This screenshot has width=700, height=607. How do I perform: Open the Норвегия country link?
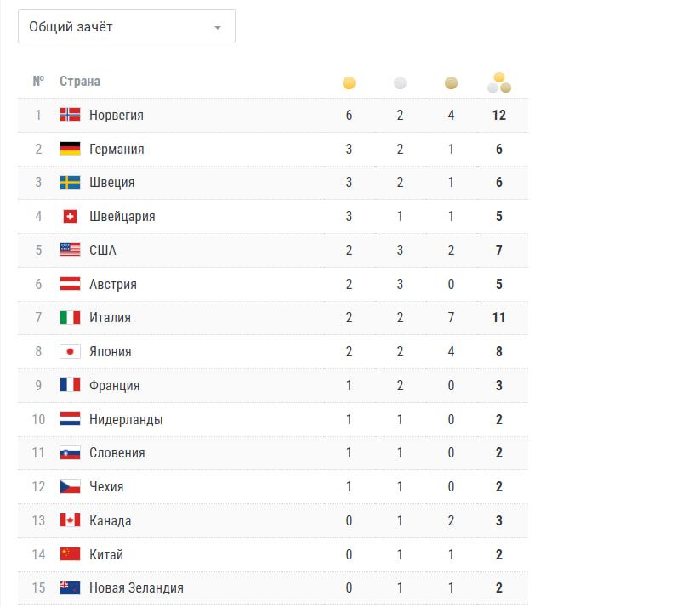(x=117, y=115)
